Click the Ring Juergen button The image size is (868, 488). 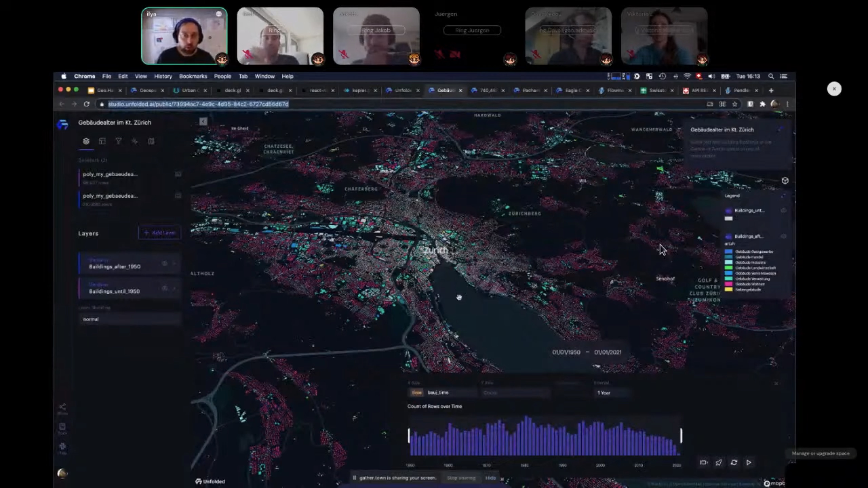[472, 30]
